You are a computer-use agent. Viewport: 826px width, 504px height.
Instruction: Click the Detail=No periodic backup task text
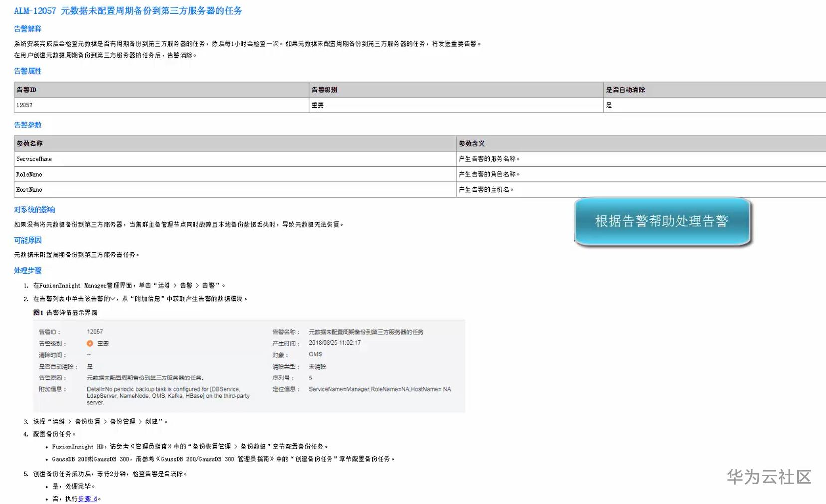[x=168, y=396]
